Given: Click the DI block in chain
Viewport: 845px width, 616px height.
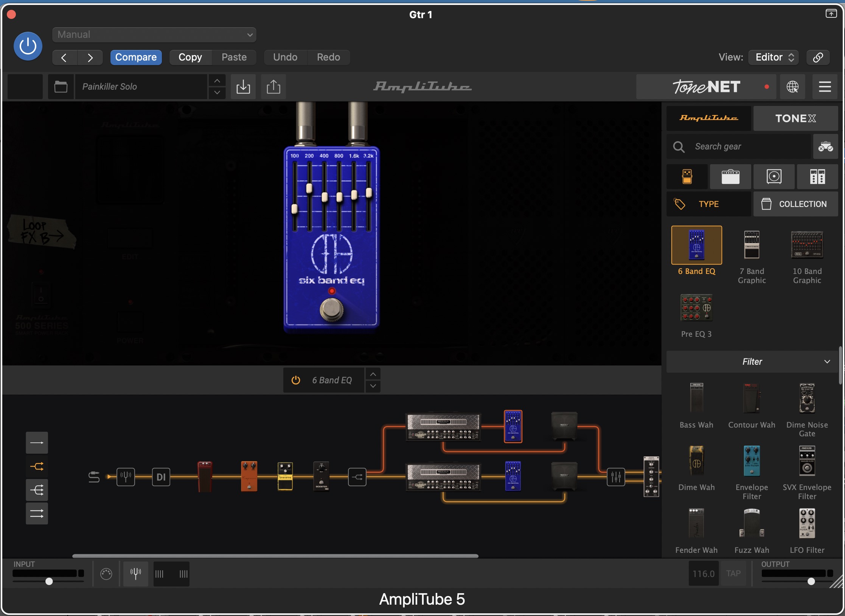Looking at the screenshot, I should [x=161, y=477].
